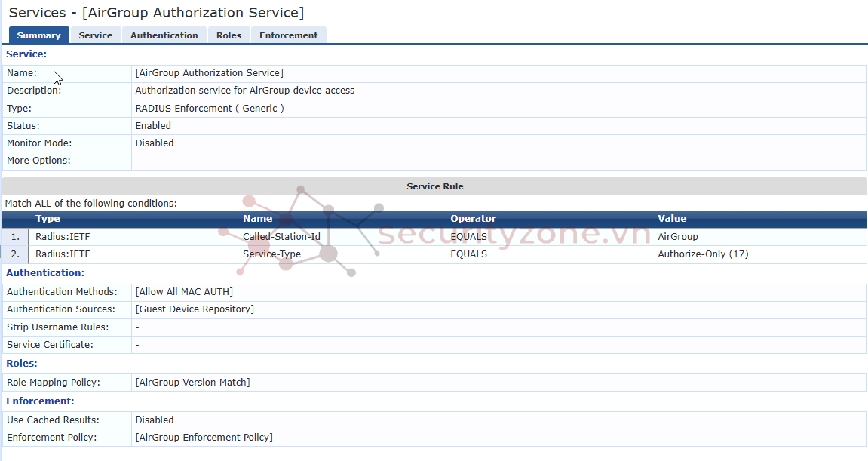868x461 pixels.
Task: Click [AirGroup Enforcement Policy] value
Action: tap(204, 438)
